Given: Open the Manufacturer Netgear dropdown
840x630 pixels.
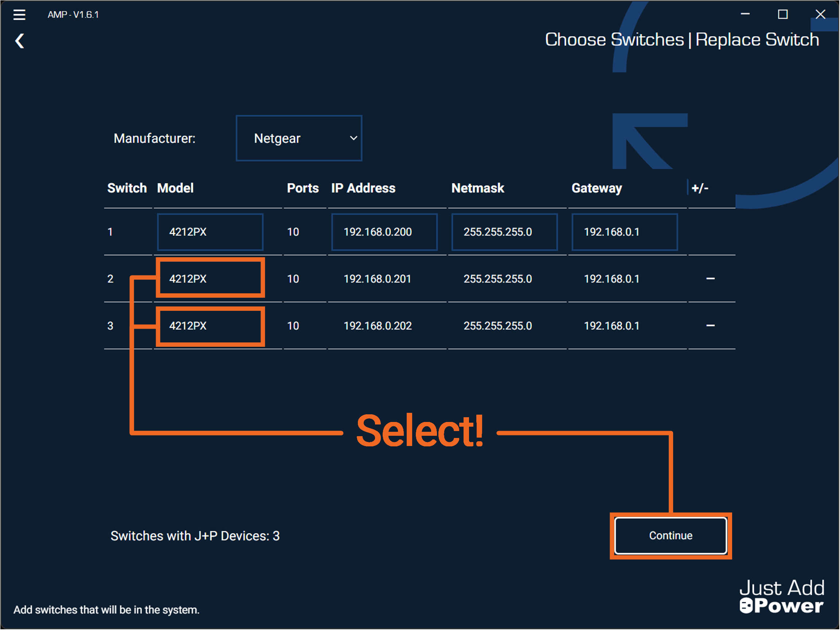Looking at the screenshot, I should click(x=299, y=138).
